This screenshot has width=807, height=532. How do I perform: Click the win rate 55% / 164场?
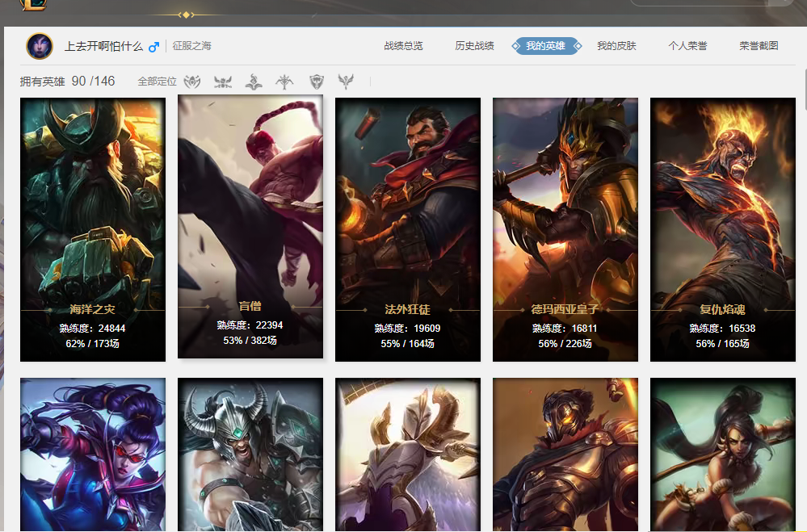pos(408,344)
